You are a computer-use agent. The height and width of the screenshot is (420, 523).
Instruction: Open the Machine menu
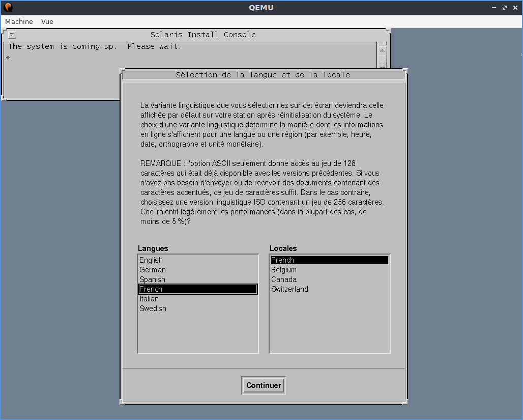click(19, 22)
